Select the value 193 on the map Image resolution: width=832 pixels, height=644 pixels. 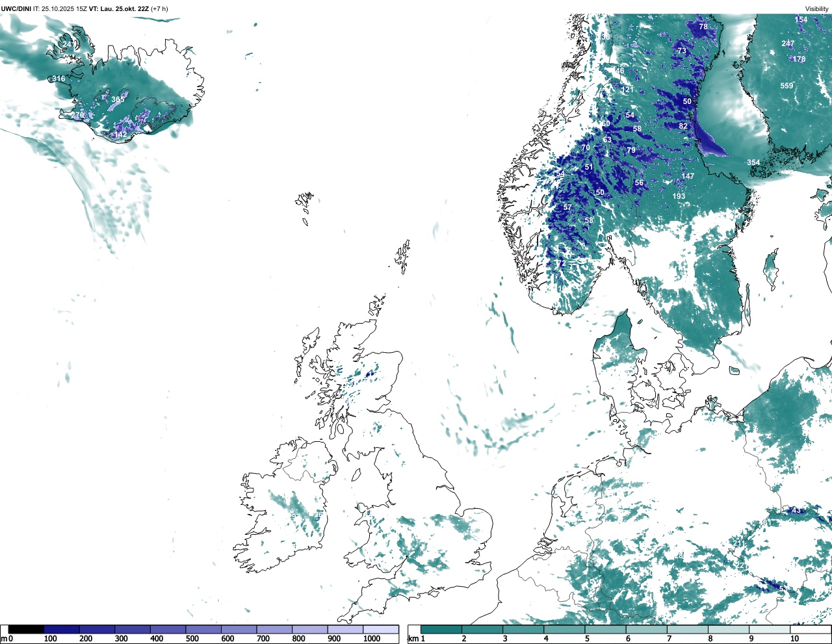click(679, 196)
